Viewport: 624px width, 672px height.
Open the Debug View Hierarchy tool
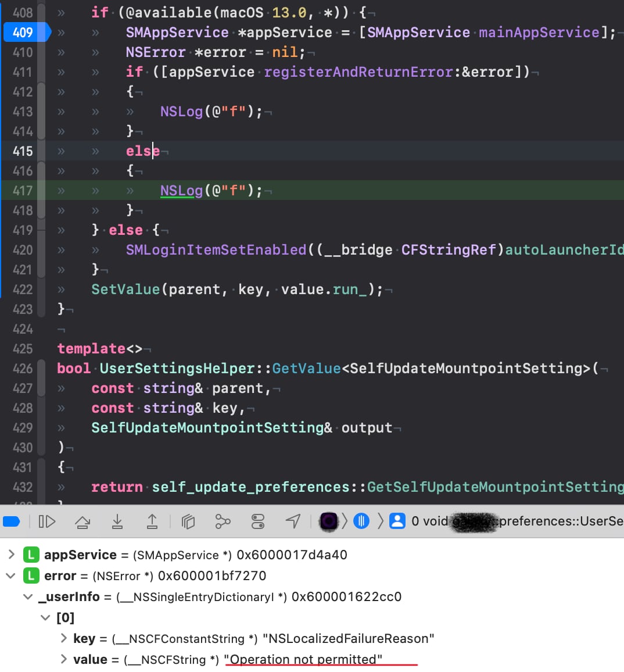coord(188,521)
